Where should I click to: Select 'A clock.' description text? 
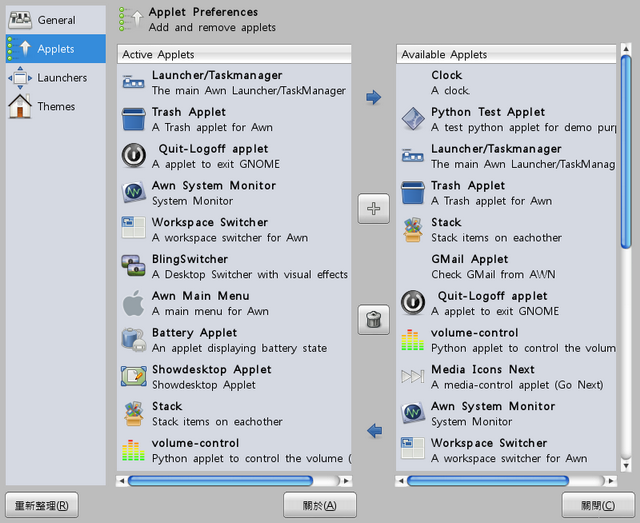pos(451,91)
